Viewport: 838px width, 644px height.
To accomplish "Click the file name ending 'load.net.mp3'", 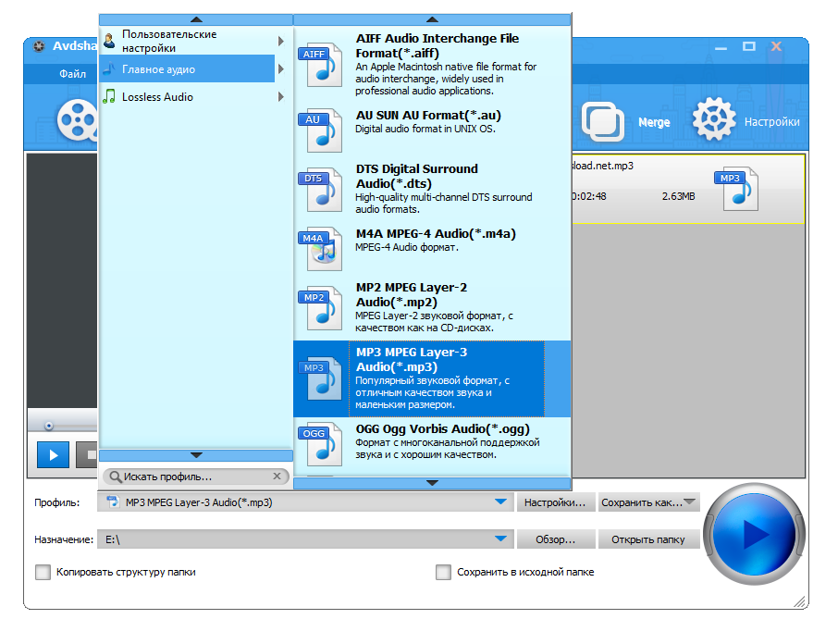I will (603, 166).
